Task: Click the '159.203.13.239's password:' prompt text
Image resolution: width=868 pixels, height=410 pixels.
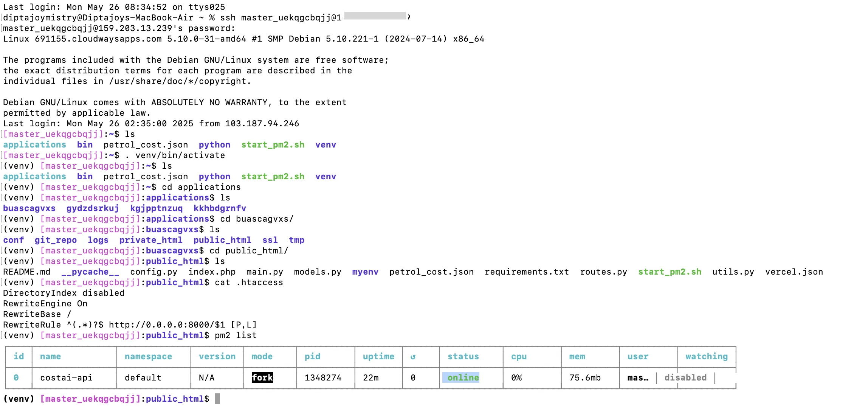Action: click(166, 28)
